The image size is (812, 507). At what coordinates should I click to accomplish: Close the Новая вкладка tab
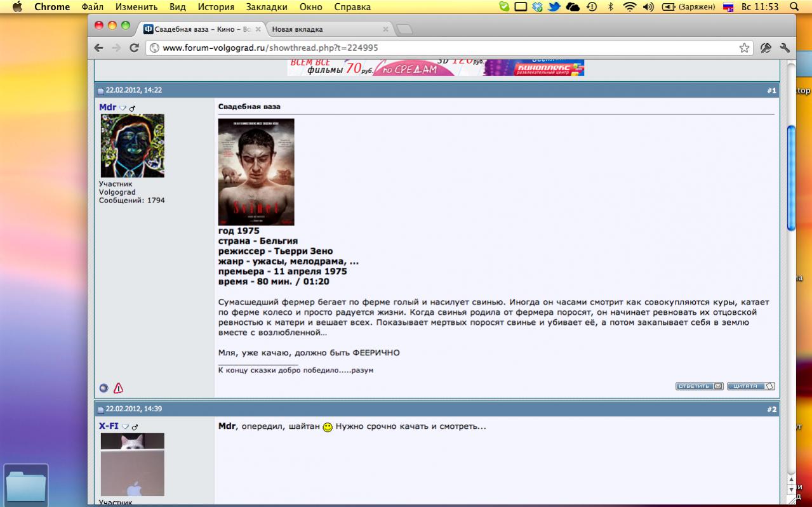[x=385, y=29]
